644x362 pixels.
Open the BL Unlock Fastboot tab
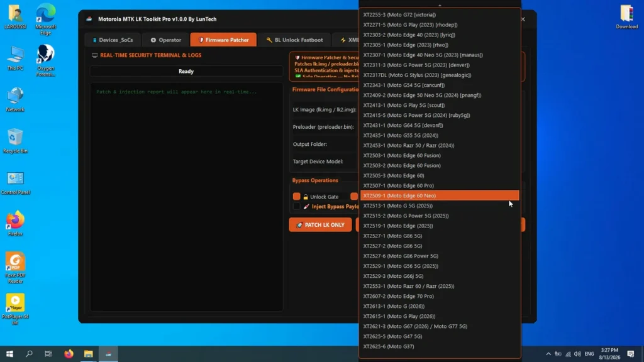(x=294, y=40)
